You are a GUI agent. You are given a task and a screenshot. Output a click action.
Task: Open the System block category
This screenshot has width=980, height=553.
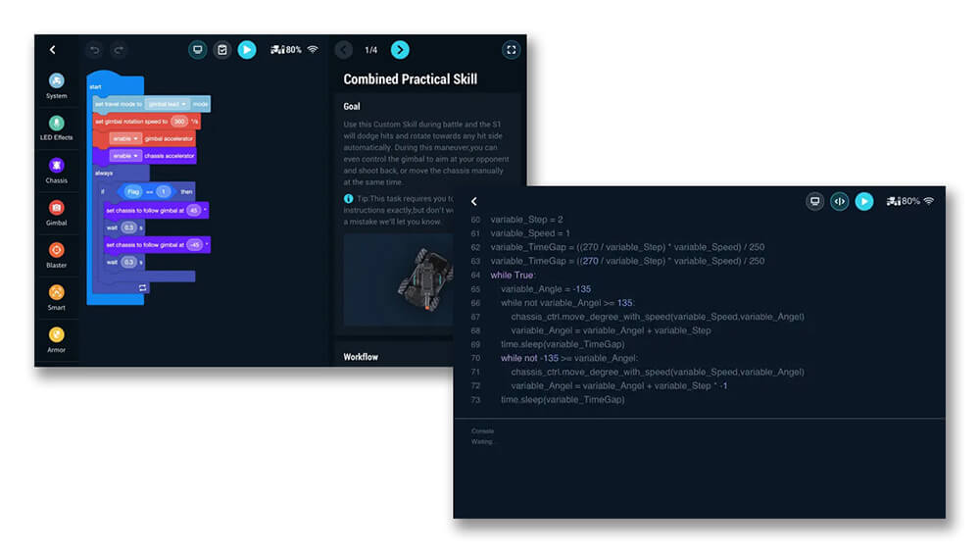click(x=56, y=86)
